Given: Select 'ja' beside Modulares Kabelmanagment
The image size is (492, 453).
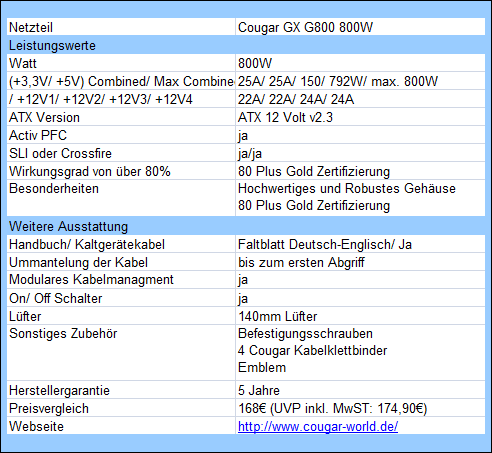Looking at the screenshot, I should coord(243,280).
